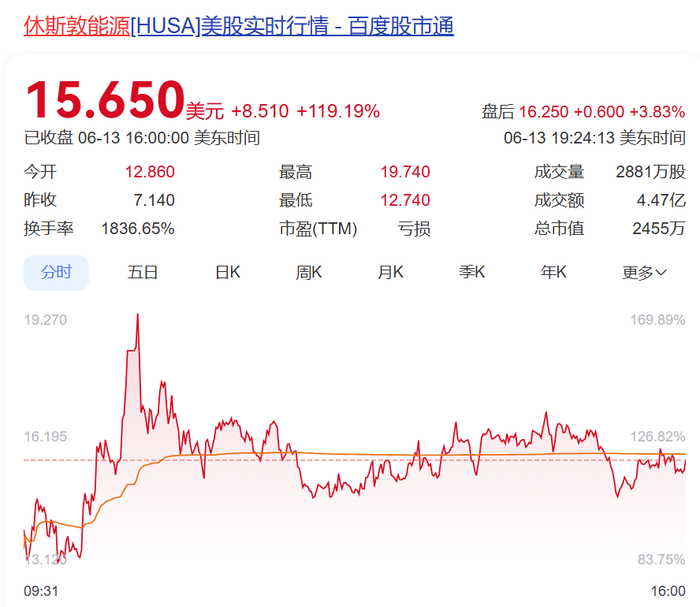Click the 已收盘 06-13 16:00:00 timestamp
This screenshot has height=607, width=700.
[142, 138]
